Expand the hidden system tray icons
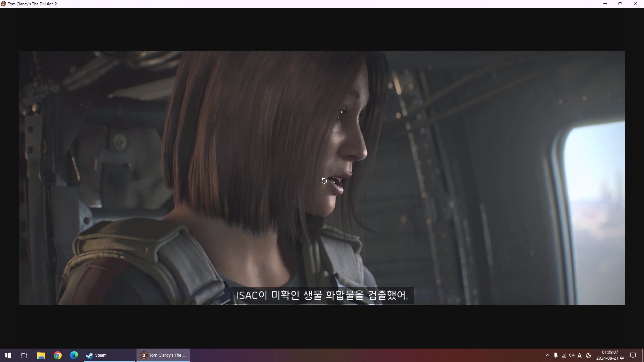The image size is (644, 362). (x=547, y=355)
